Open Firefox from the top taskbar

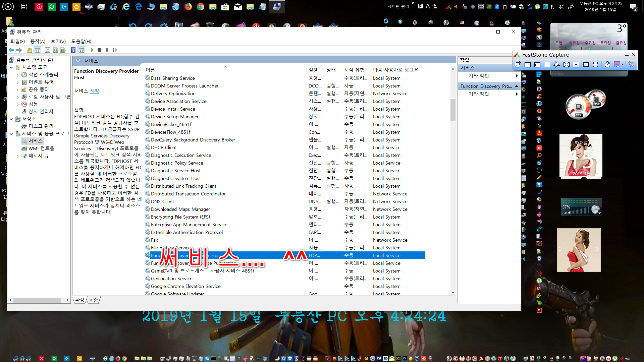point(188,6)
